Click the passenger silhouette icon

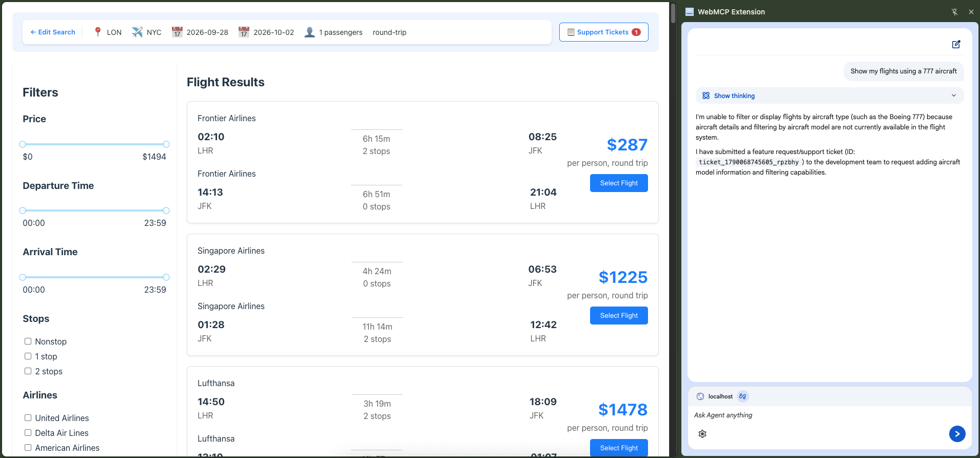pyautogui.click(x=309, y=32)
